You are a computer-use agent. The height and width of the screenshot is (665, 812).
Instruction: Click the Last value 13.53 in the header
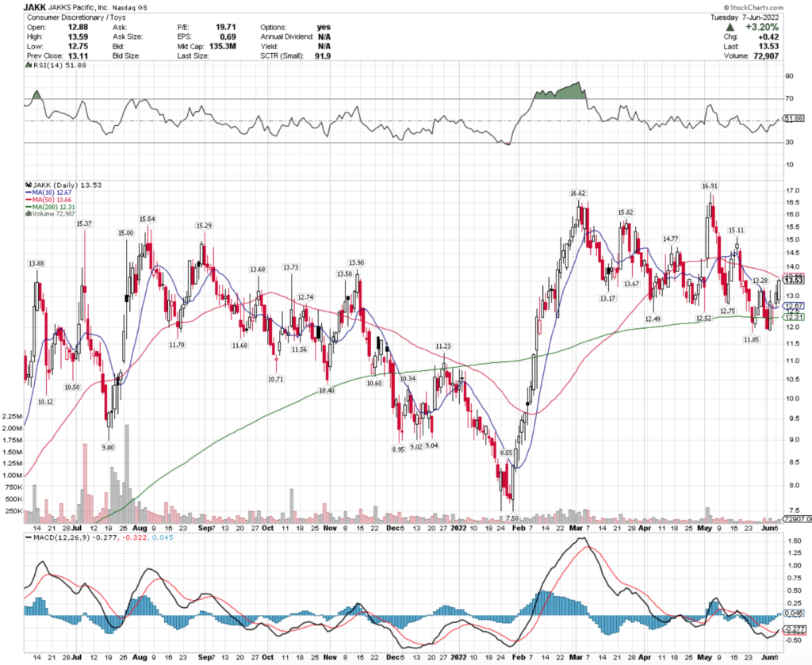click(x=768, y=46)
